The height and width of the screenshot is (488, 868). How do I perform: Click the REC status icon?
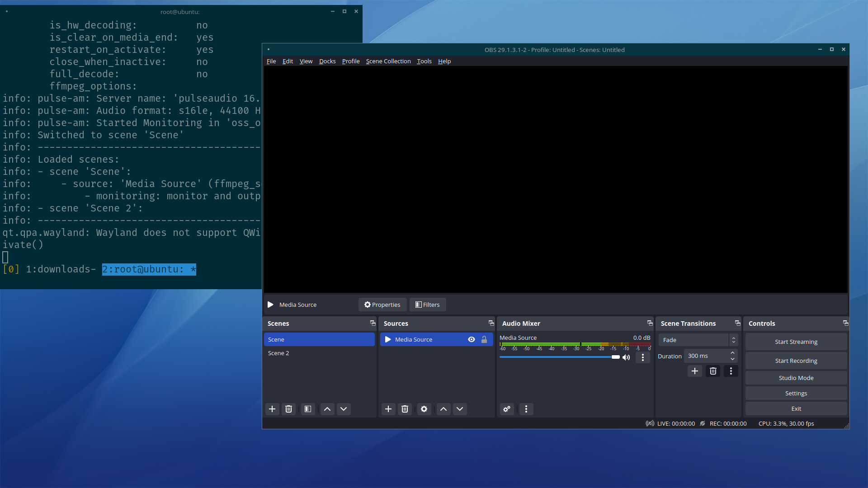click(x=702, y=423)
